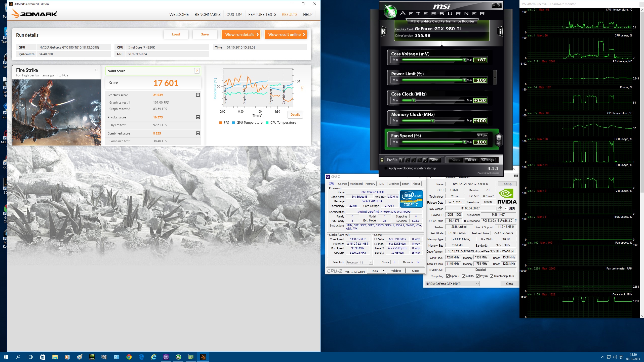Click the chart Details button
644x362 pixels.
tap(295, 115)
